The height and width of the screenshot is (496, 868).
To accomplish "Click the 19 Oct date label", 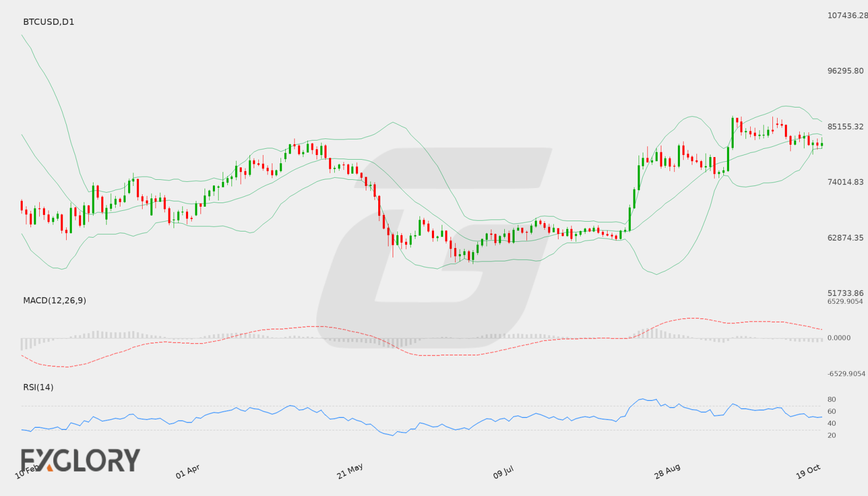I will point(808,471).
